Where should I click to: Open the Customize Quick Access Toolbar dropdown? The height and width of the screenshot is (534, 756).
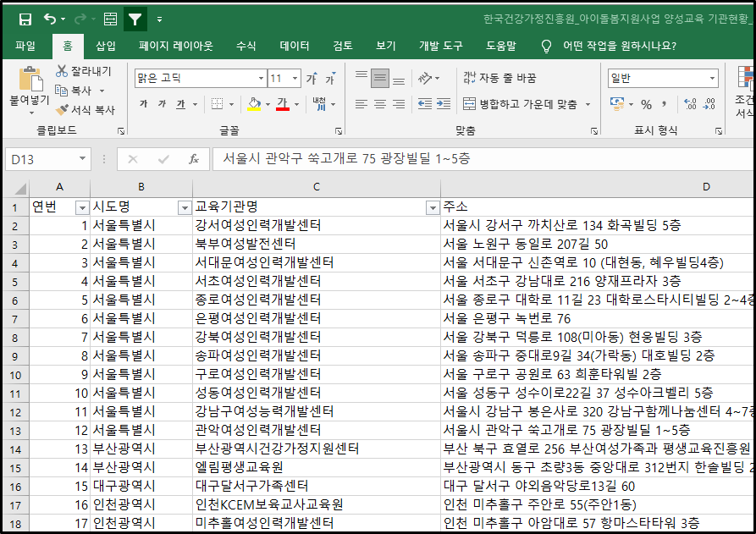(160, 19)
